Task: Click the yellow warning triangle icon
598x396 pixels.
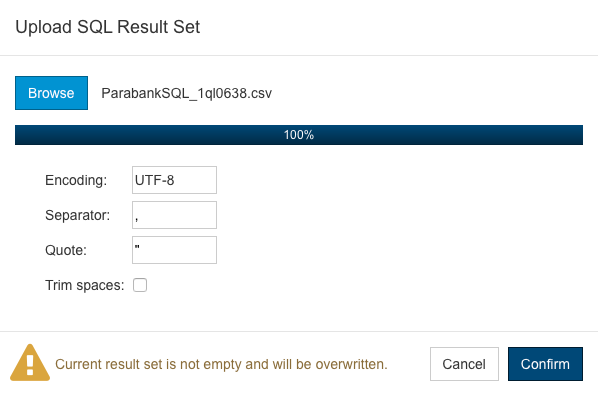Action: 30,363
